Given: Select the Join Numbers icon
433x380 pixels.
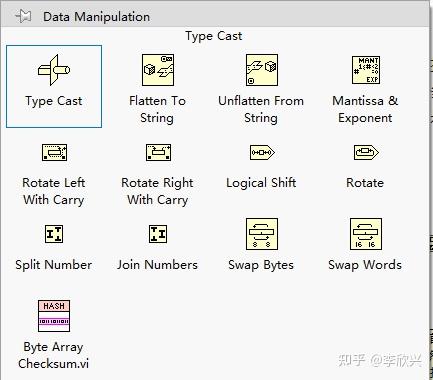Looking at the screenshot, I should click(x=158, y=234).
